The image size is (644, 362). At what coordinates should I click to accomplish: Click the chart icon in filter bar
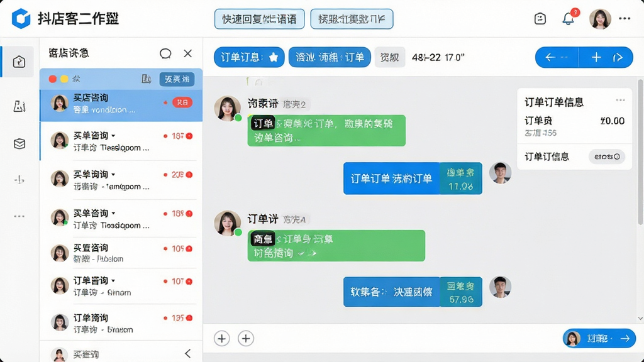[146, 79]
